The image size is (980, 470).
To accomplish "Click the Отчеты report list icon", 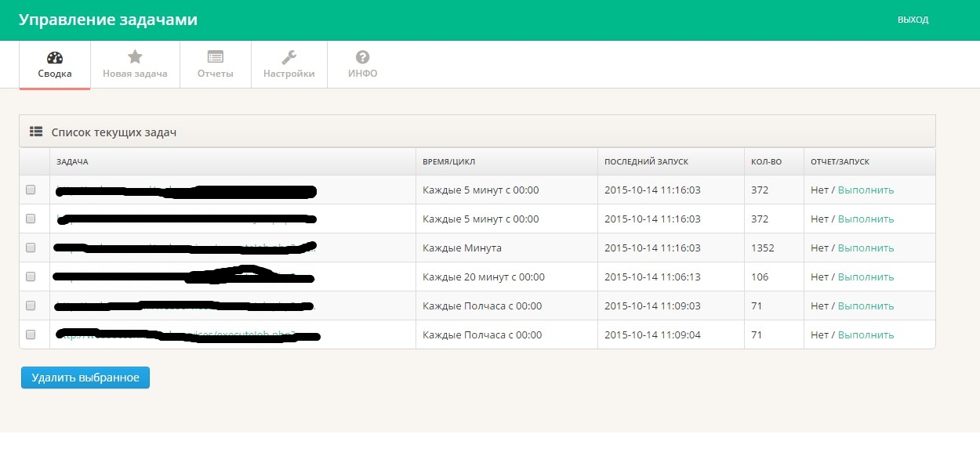I will (216, 57).
